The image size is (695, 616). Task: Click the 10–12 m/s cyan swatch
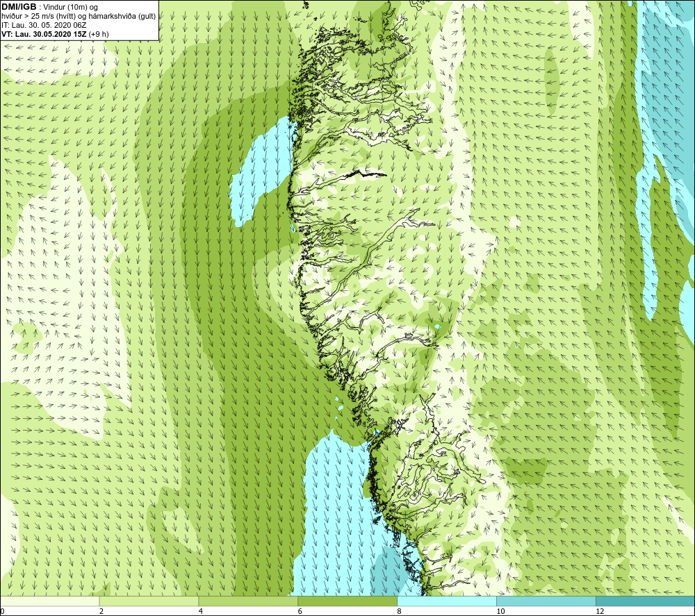coord(546,601)
